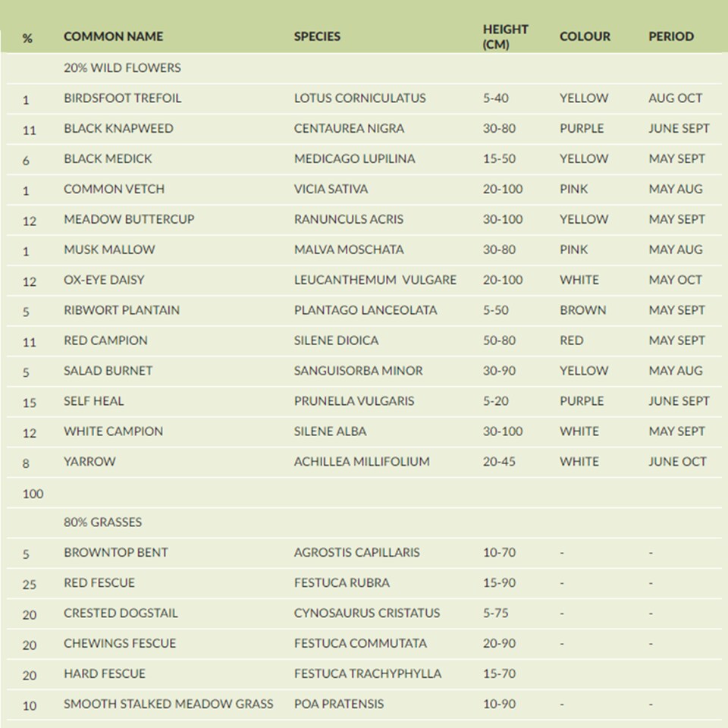Viewport: 728px width, 728px height.
Task: Select the Birdsfoot Trefoil row name
Action: [x=123, y=98]
